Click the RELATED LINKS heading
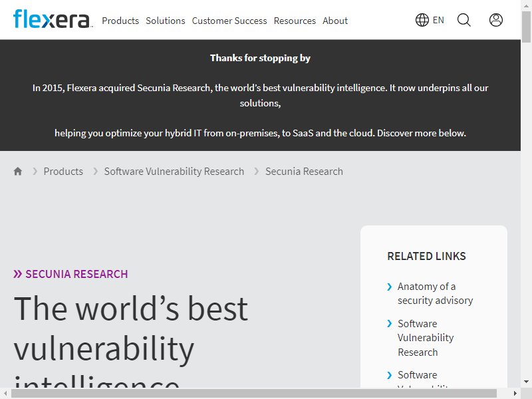 (426, 256)
